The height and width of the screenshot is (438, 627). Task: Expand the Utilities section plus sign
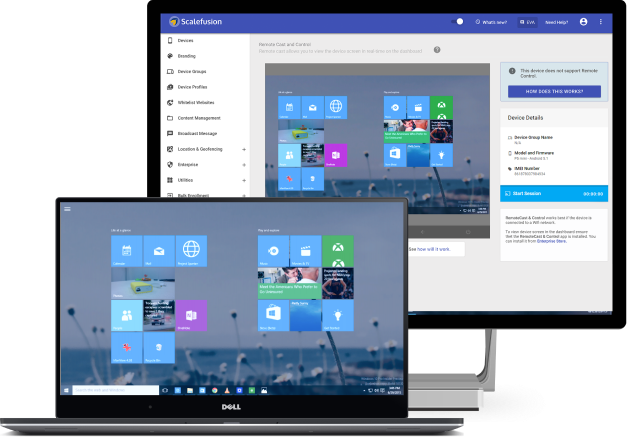point(244,180)
